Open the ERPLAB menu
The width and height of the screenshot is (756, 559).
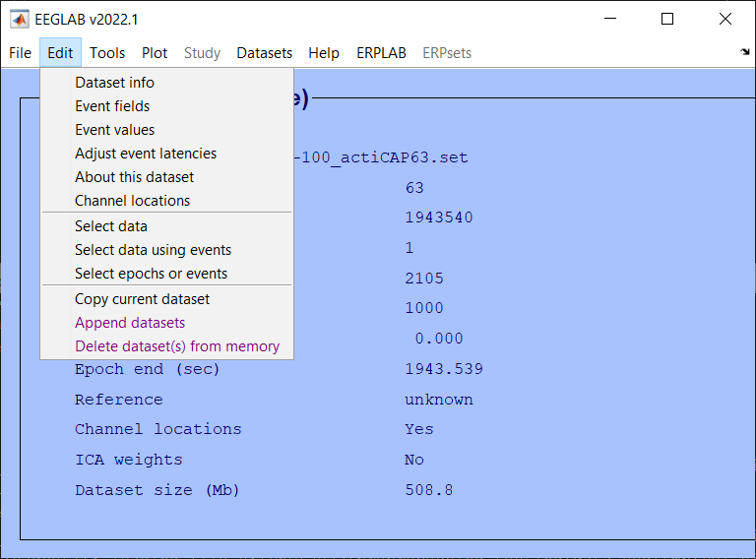(381, 53)
